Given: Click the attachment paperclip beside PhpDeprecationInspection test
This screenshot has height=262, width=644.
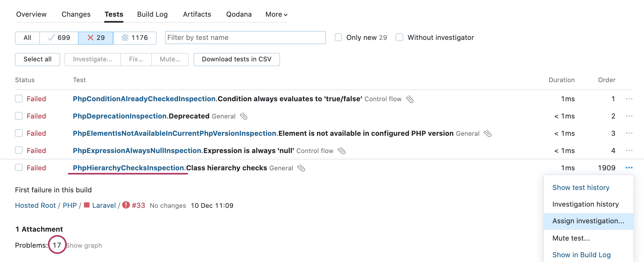Looking at the screenshot, I should click(x=244, y=116).
